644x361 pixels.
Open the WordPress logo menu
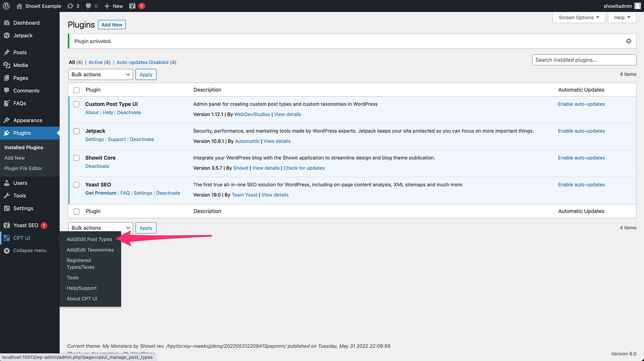tap(6, 6)
